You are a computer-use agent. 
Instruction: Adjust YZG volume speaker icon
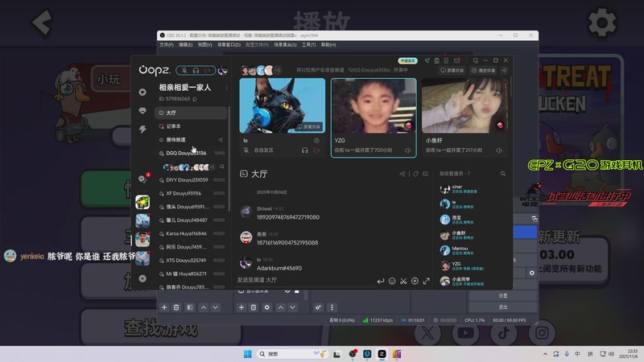[408, 150]
